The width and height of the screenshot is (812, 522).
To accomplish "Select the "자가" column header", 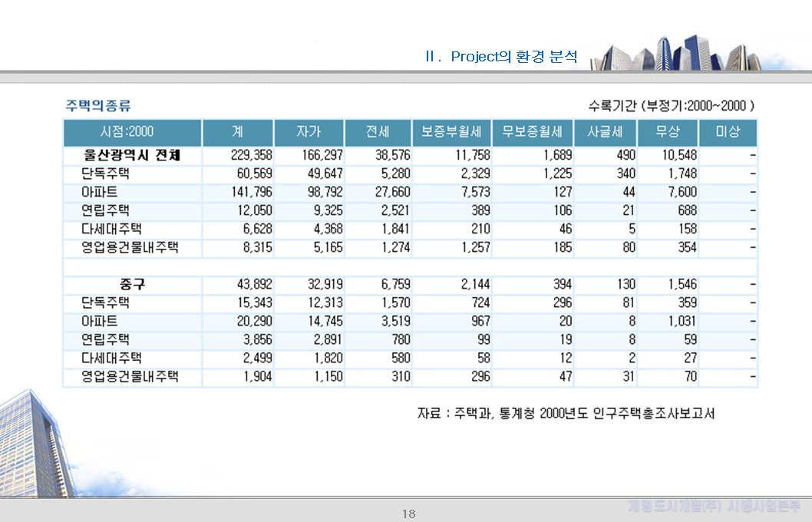I will click(x=305, y=131).
